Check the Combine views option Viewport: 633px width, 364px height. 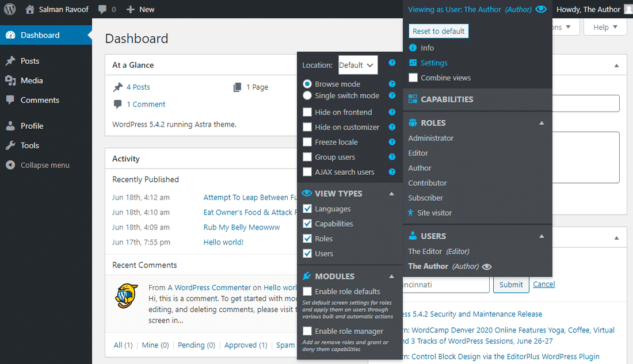pos(412,78)
